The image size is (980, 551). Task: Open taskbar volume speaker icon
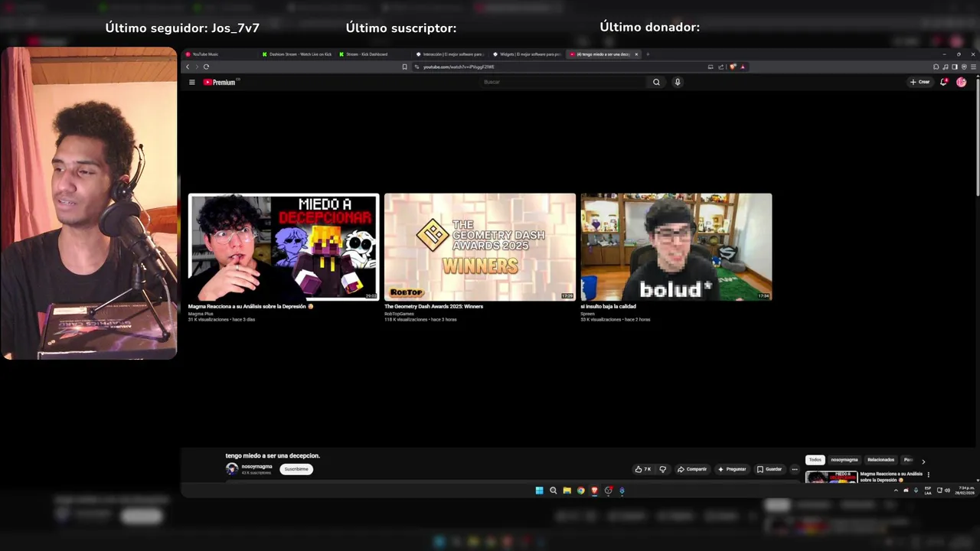pos(948,491)
